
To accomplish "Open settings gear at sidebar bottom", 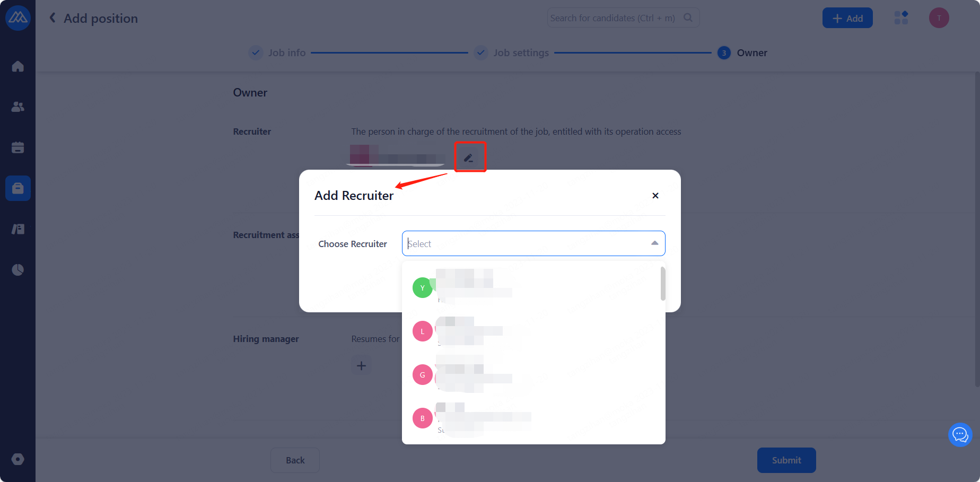I will point(17,459).
